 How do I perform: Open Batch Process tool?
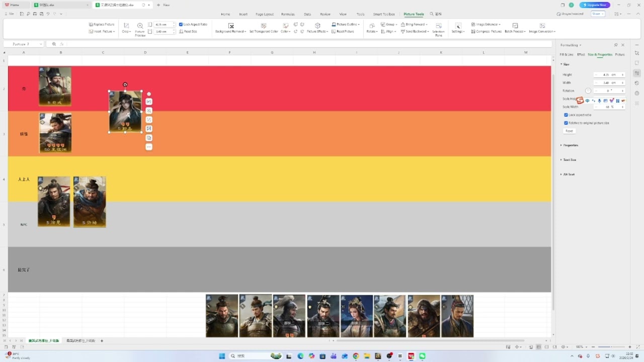click(515, 28)
